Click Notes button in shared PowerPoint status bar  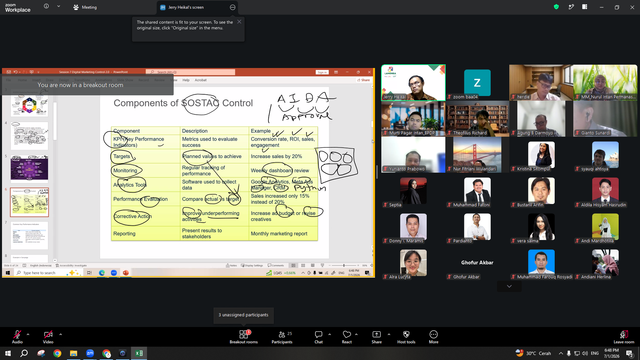[231, 265]
